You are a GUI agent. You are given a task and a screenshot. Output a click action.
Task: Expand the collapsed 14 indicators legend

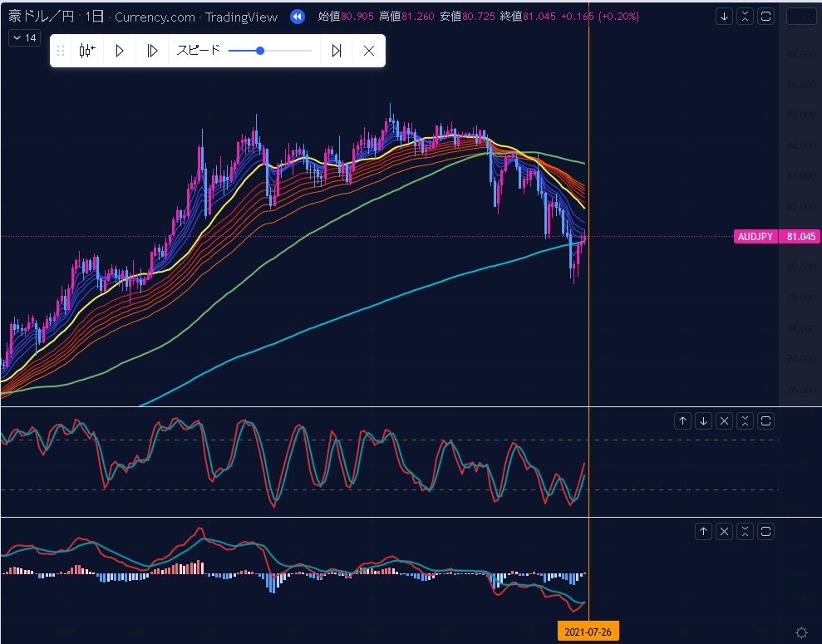pyautogui.click(x=24, y=38)
